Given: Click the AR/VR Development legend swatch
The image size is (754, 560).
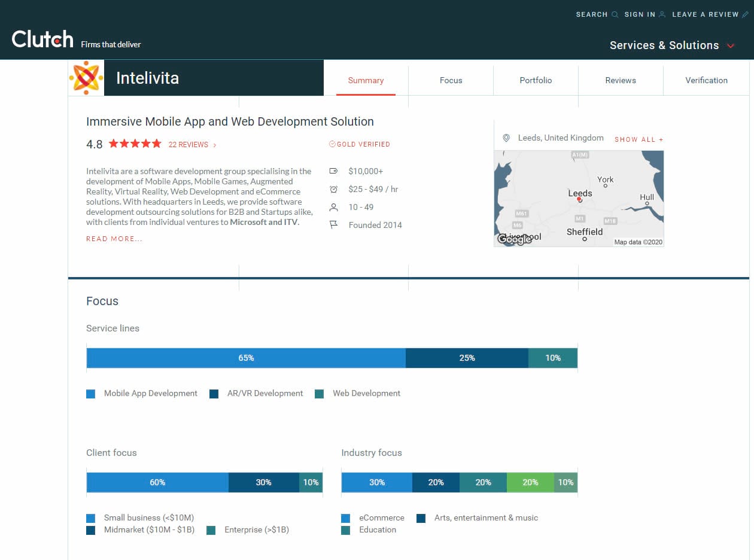Looking at the screenshot, I should pos(214,394).
